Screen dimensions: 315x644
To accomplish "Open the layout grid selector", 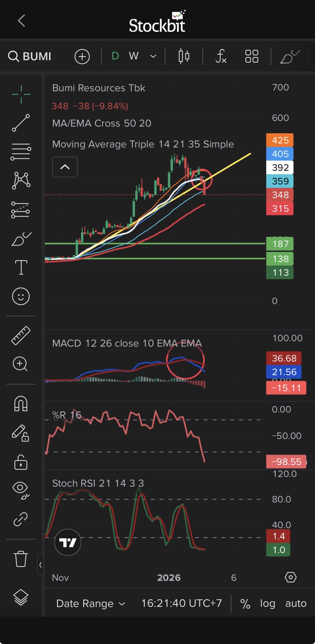I will (251, 56).
